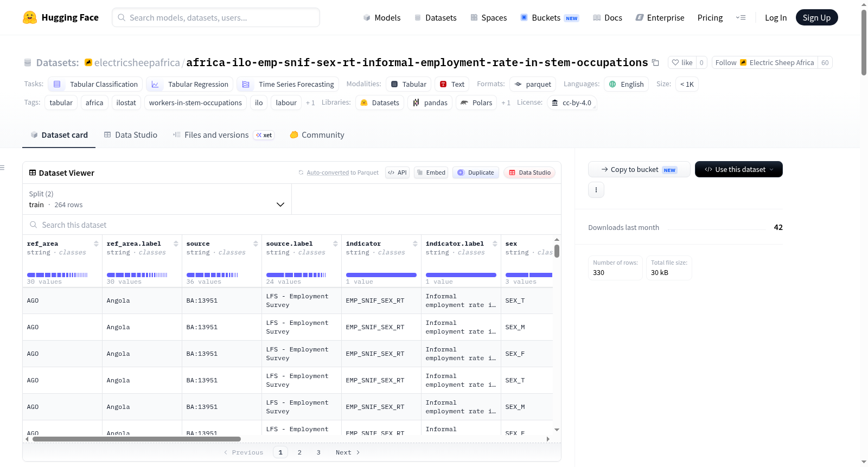Image resolution: width=868 pixels, height=467 pixels.
Task: Open Enterprise in the top navigation
Action: [x=660, y=17]
